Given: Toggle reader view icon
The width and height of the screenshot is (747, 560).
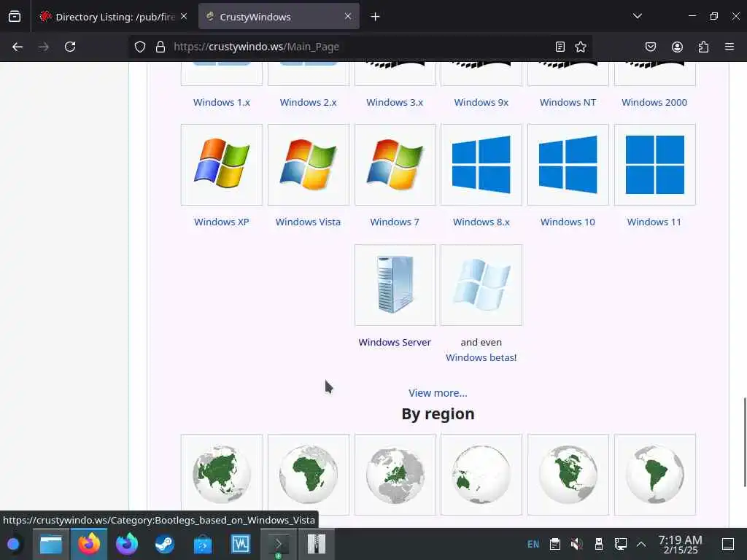Looking at the screenshot, I should point(560,47).
